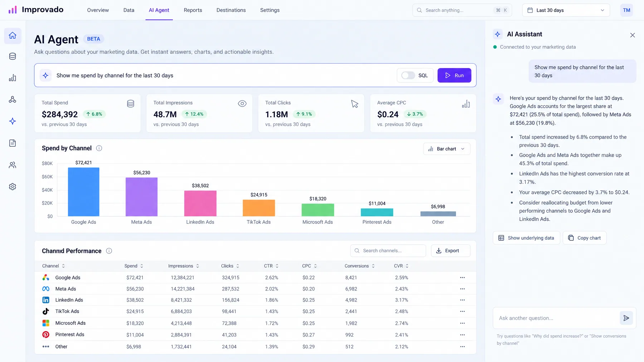Click the TikTok Ads orange bar
This screenshot has height=362, width=644.
click(x=259, y=208)
